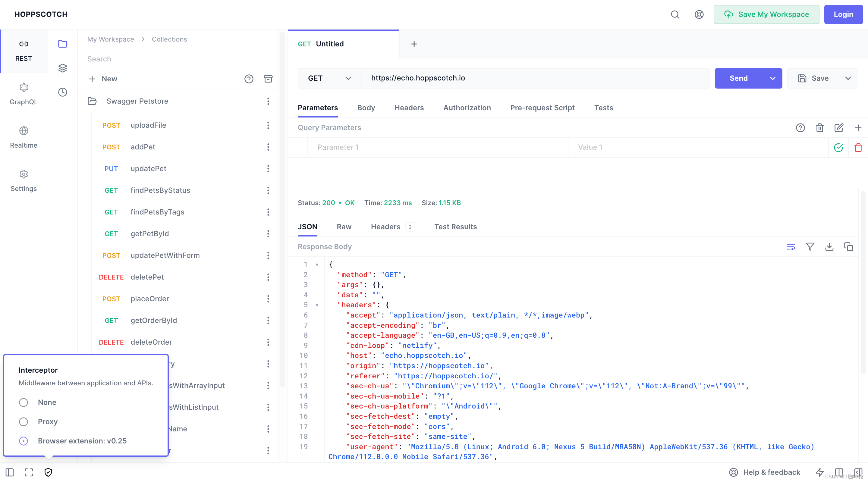
Task: Open the History clock icon in sidebar
Action: [x=63, y=92]
